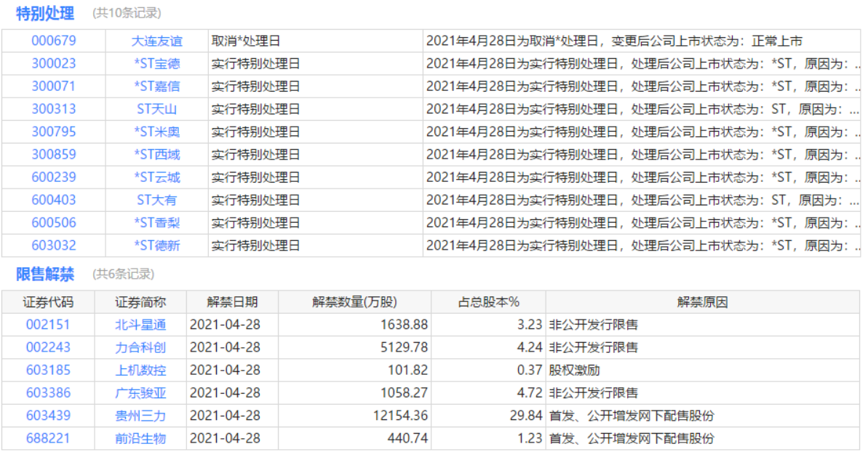
Task: Open the *ST云城 stock page
Action: point(157,178)
